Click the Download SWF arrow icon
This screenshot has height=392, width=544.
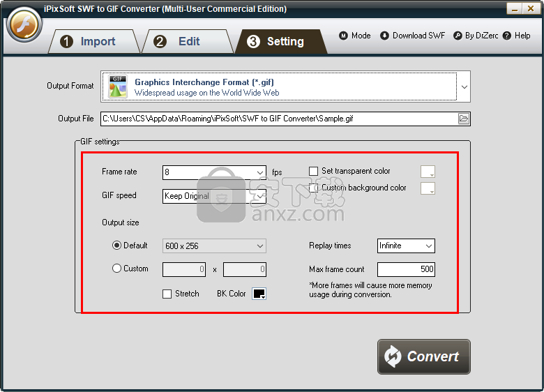click(384, 36)
